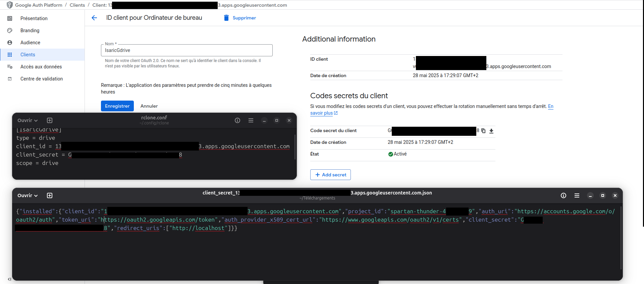
Task: Click the info icon in the rclone.conf header
Action: coord(237,120)
